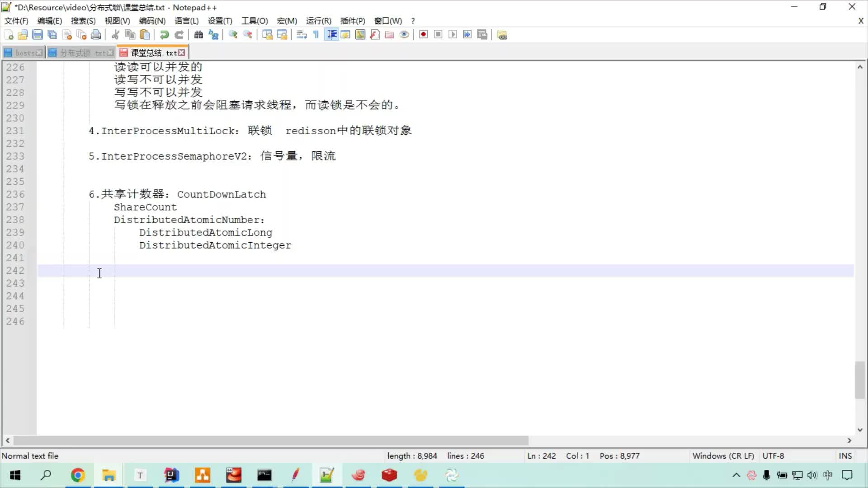Start macro recording with red dot icon
This screenshot has height=488, width=868.
coord(424,35)
